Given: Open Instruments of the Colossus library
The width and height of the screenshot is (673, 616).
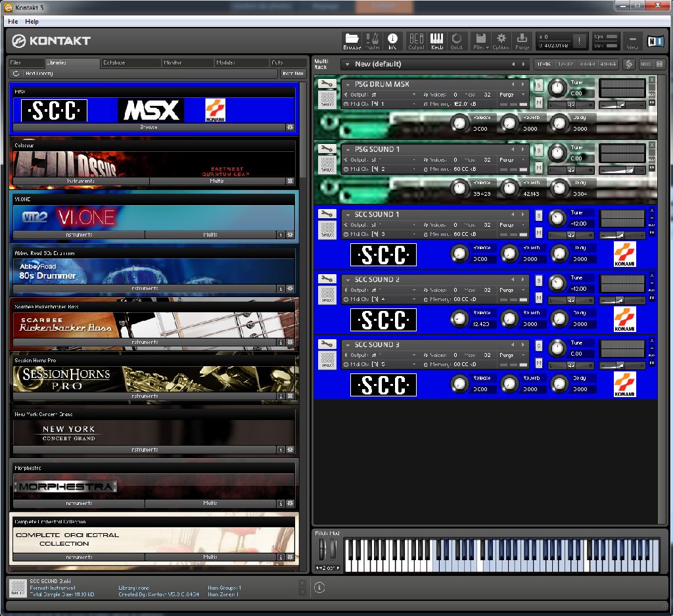Looking at the screenshot, I should point(81,181).
